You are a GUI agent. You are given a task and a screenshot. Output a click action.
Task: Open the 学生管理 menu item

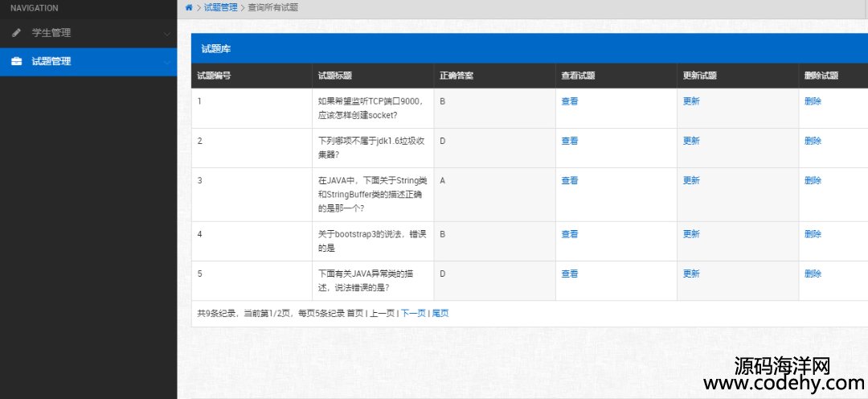point(88,33)
